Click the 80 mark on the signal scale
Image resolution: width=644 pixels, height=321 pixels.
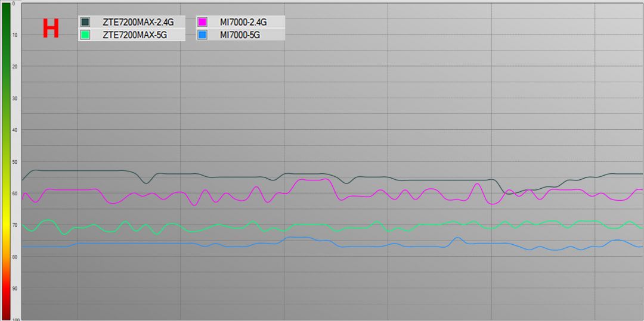15,257
